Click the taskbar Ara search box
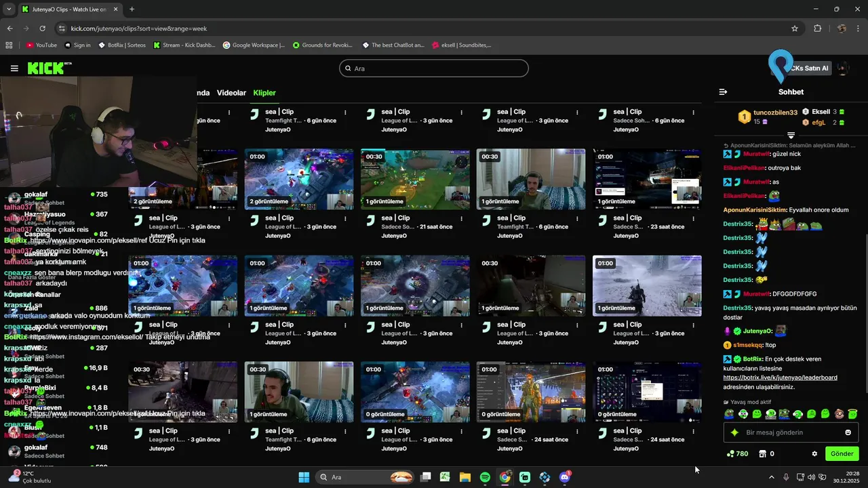 point(366,477)
